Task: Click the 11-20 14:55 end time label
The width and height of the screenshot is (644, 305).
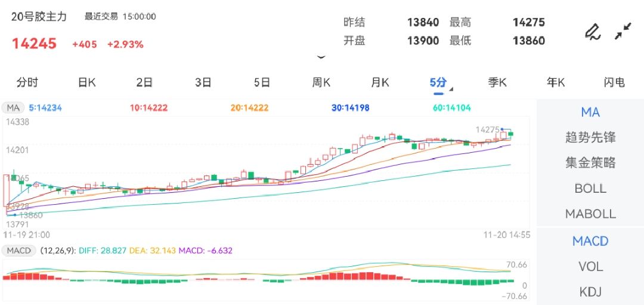Action: tap(507, 235)
